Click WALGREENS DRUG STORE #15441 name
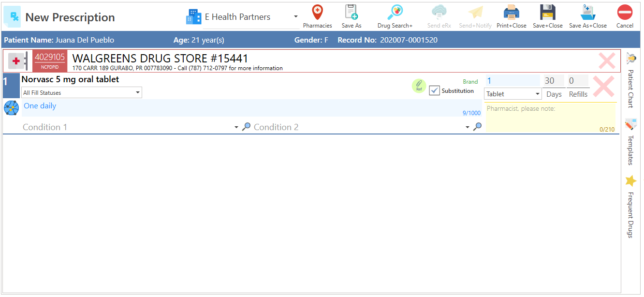Image resolution: width=644 pixels, height=297 pixels. point(160,59)
